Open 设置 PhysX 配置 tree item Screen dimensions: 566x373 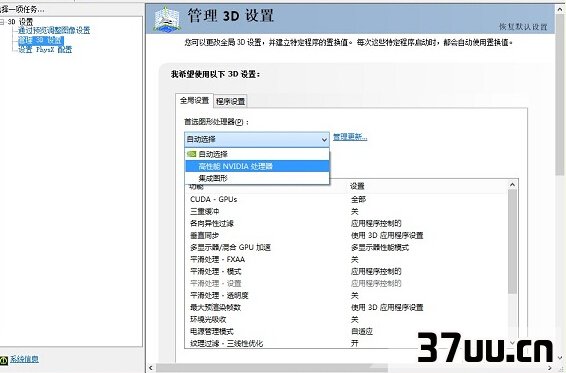(x=45, y=49)
